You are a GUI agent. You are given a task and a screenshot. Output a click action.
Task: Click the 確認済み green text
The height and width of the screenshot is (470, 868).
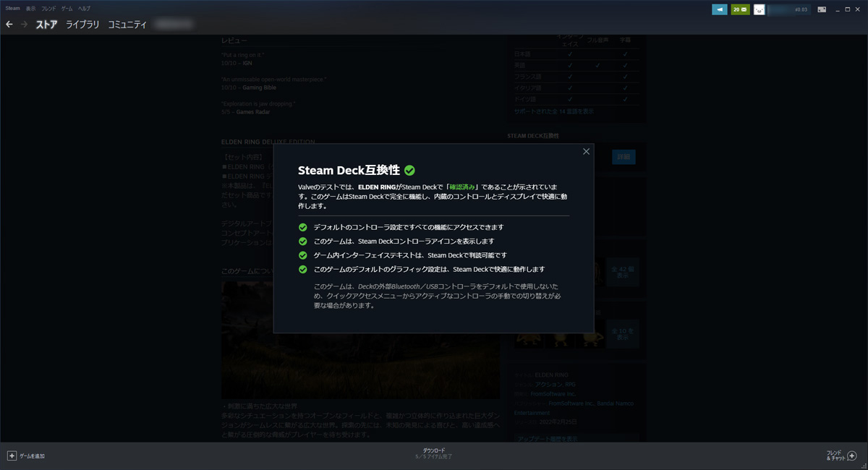(462, 187)
